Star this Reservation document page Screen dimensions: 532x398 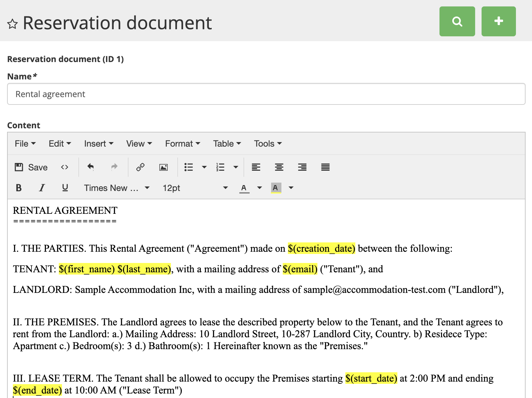(13, 24)
